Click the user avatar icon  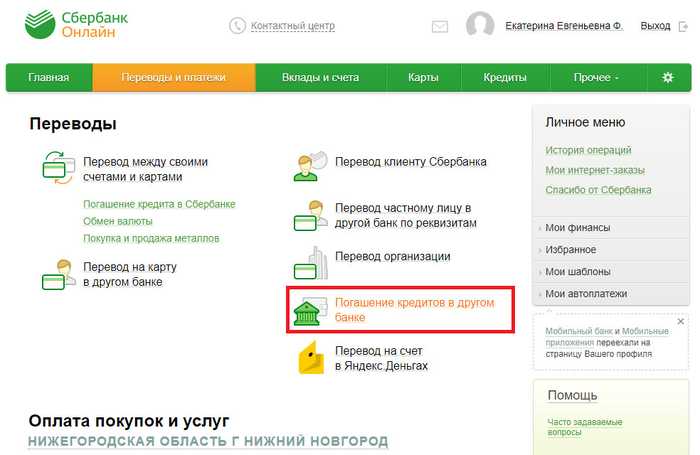(x=480, y=25)
